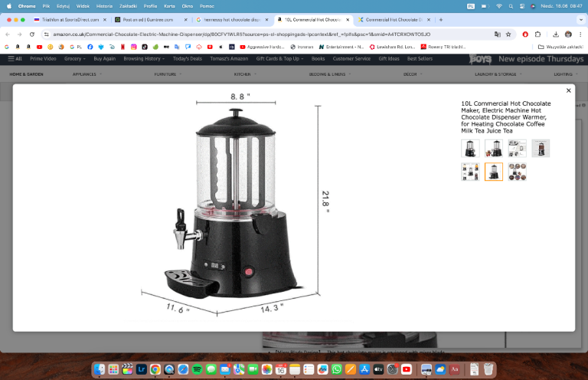Open the Historia menu in menu bar
The image size is (588, 380).
click(104, 6)
